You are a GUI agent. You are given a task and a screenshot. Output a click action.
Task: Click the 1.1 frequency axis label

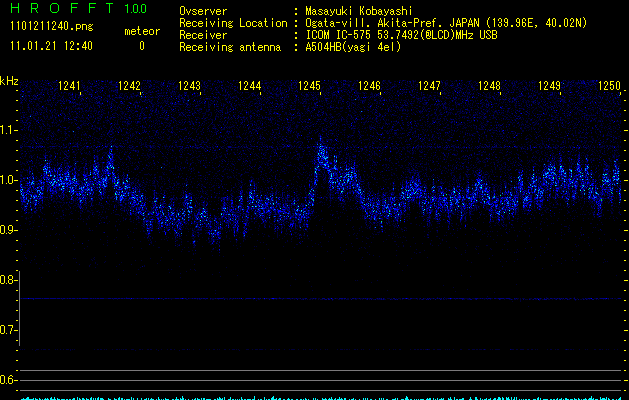[9, 130]
